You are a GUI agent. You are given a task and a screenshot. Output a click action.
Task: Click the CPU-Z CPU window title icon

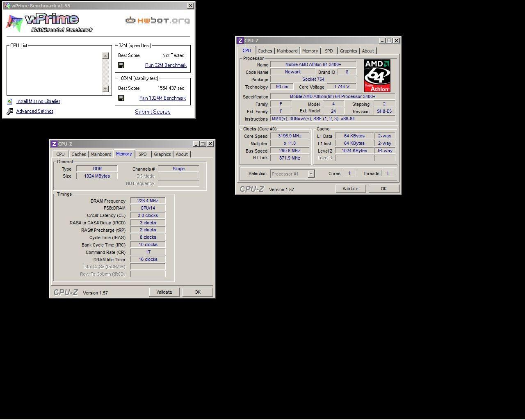tap(240, 41)
